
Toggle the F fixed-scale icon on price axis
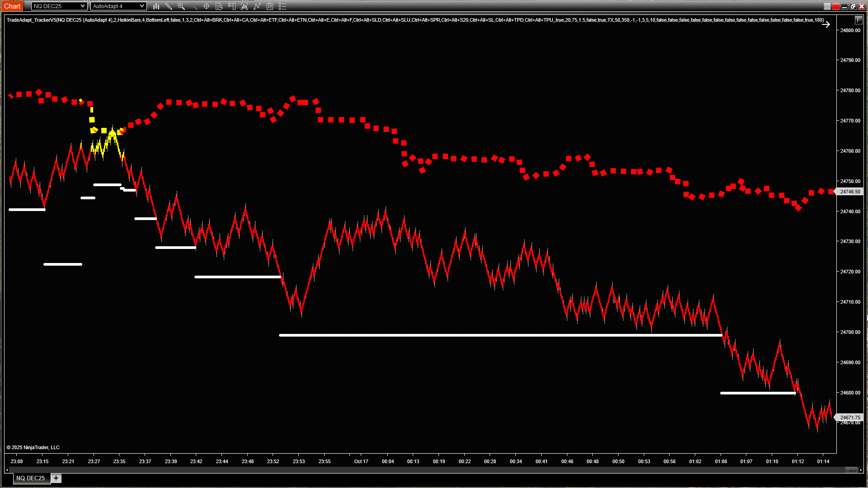pyautogui.click(x=859, y=20)
